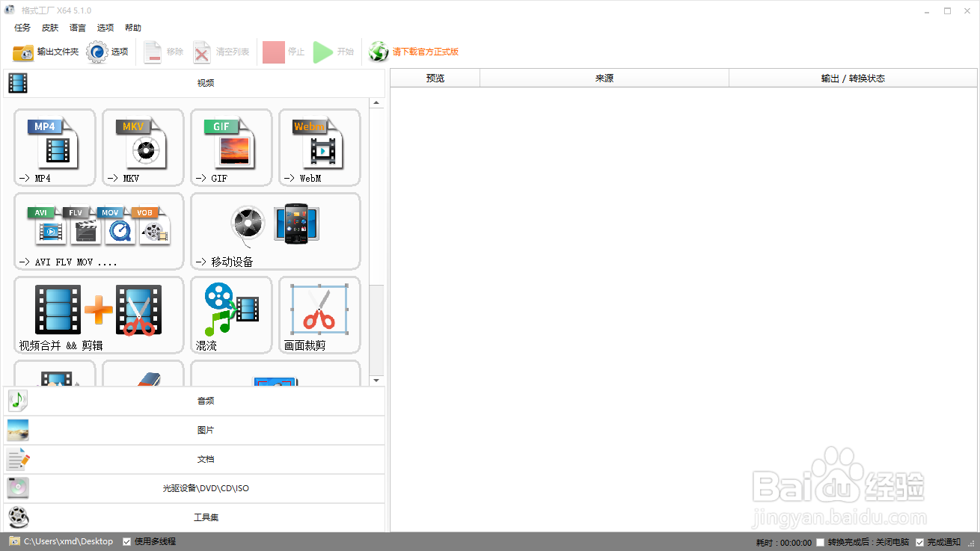Open 选项 settings in toolbar

pos(108,52)
